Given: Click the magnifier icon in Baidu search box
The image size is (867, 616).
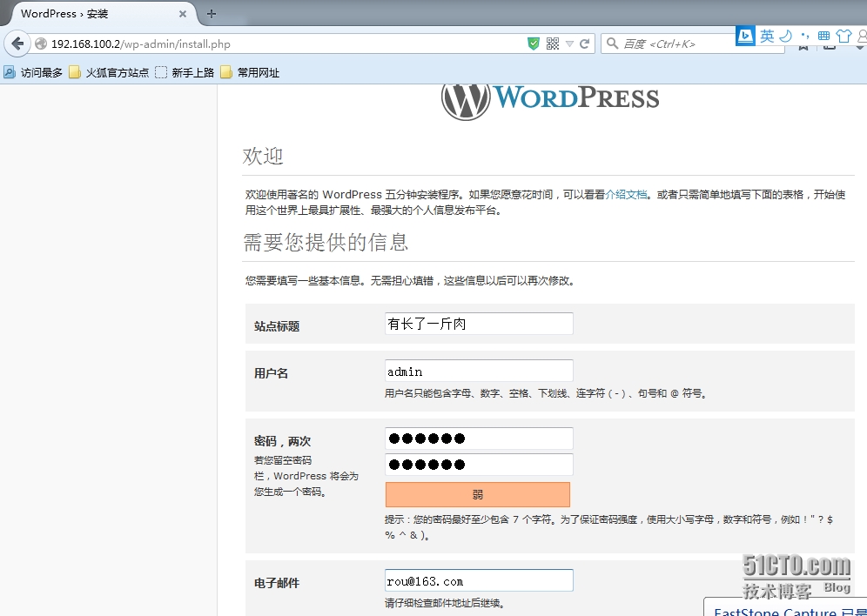Looking at the screenshot, I should click(x=612, y=44).
